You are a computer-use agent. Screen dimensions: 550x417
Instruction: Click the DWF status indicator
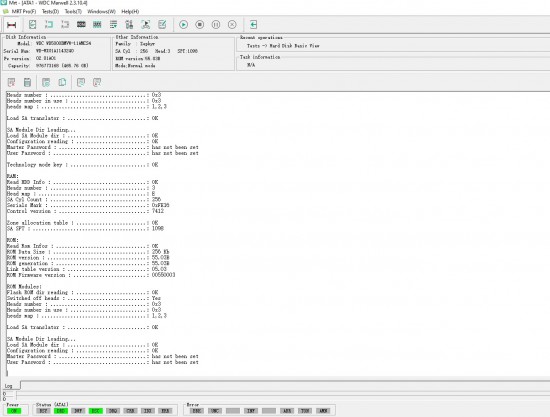(78, 411)
